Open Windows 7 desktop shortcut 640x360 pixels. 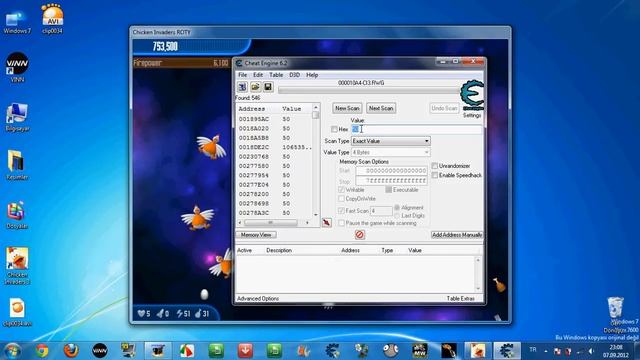pos(17,21)
